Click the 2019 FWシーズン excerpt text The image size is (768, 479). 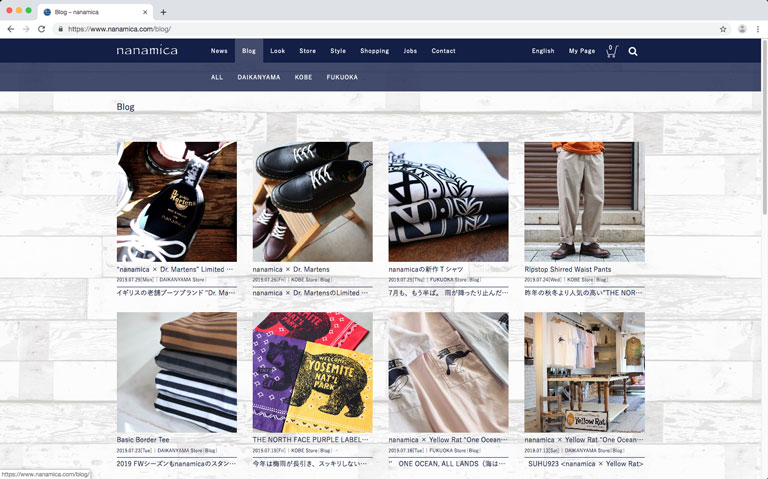tap(176, 463)
